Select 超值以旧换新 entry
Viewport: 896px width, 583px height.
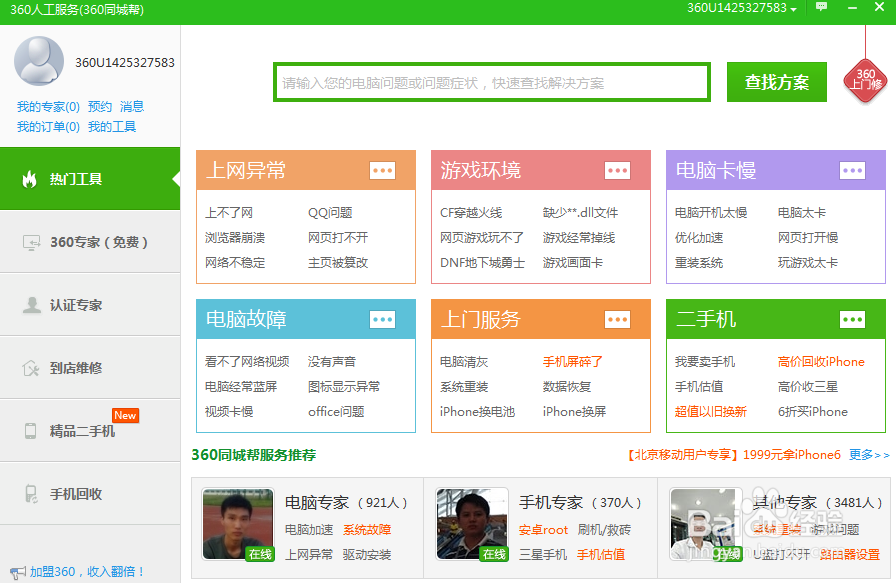click(x=710, y=412)
